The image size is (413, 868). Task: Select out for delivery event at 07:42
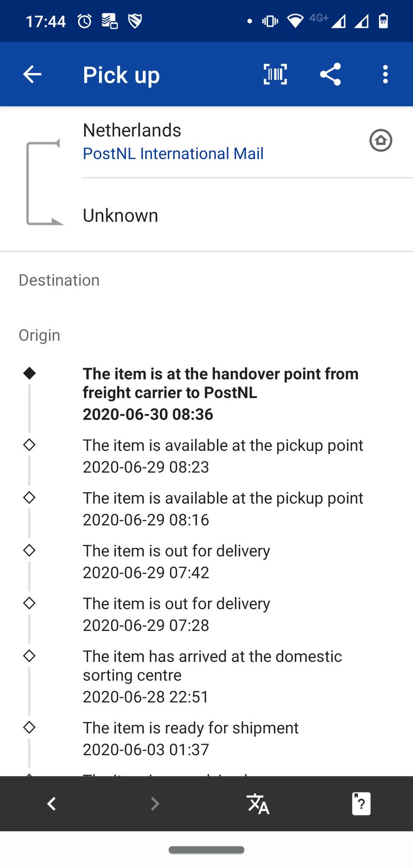176,561
